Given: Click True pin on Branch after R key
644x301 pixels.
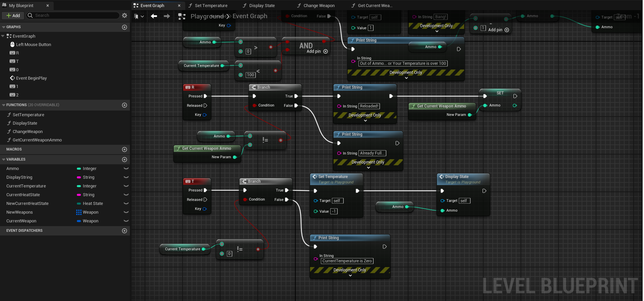Looking at the screenshot, I should pos(296,96).
